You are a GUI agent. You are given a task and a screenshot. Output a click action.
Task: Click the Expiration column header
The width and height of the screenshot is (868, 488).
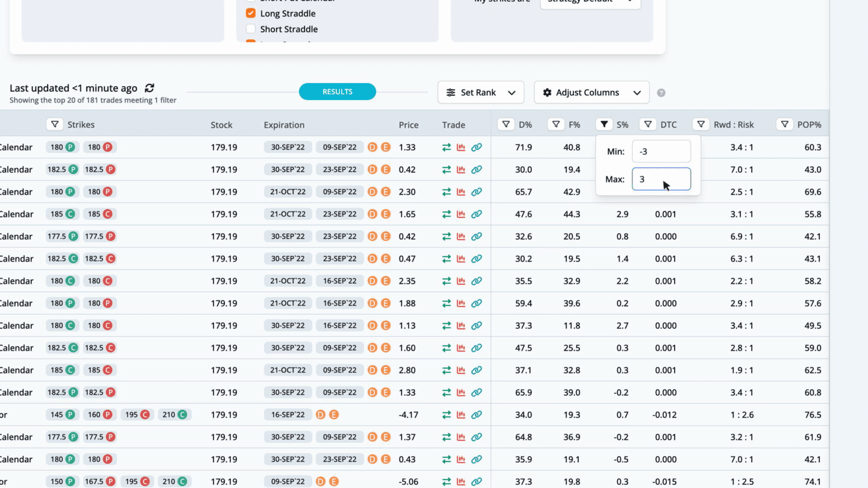pyautogui.click(x=284, y=125)
